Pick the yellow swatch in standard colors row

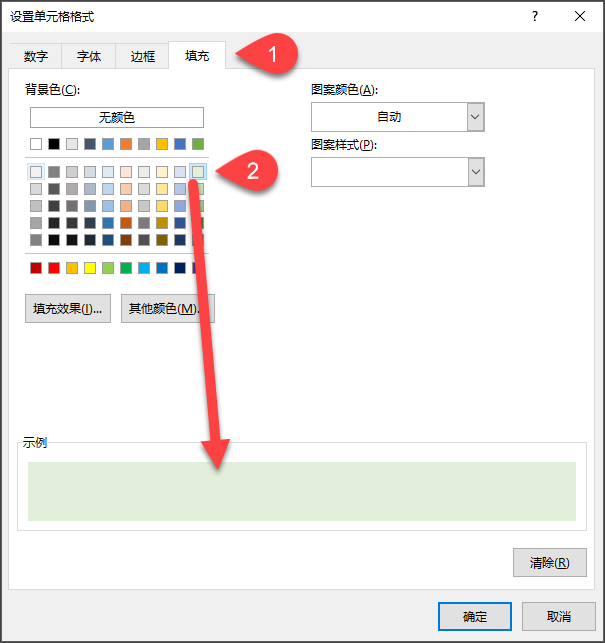90,268
